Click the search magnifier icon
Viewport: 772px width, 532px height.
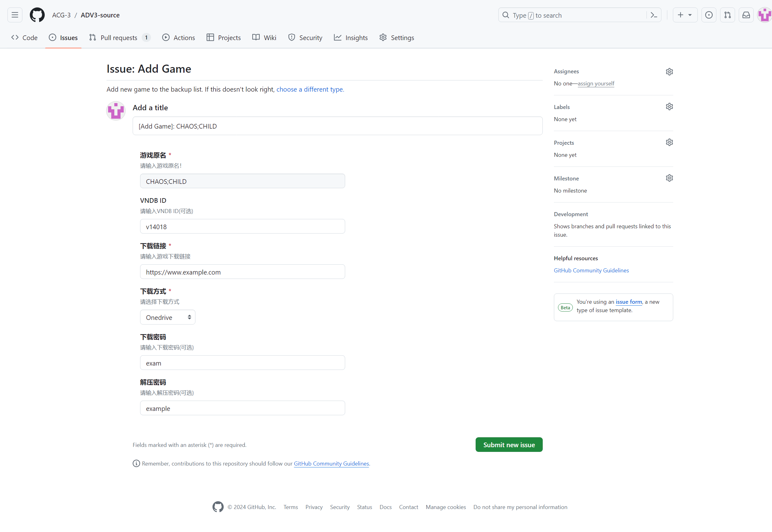click(505, 15)
